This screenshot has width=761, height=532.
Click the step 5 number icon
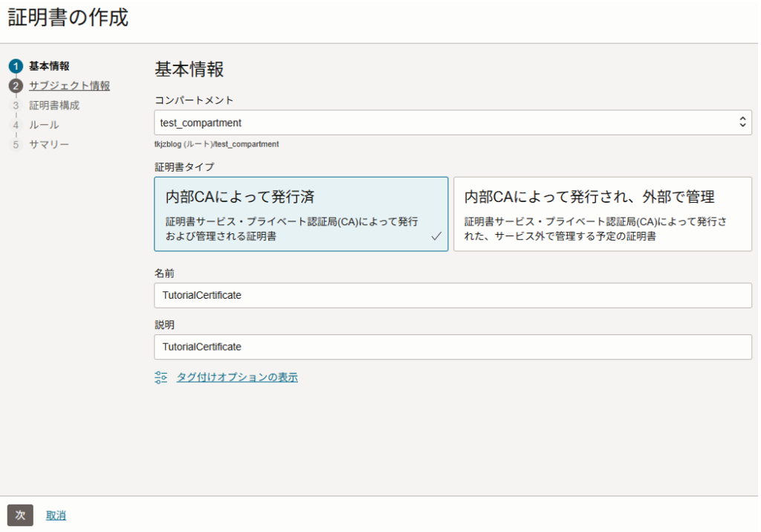(x=16, y=144)
